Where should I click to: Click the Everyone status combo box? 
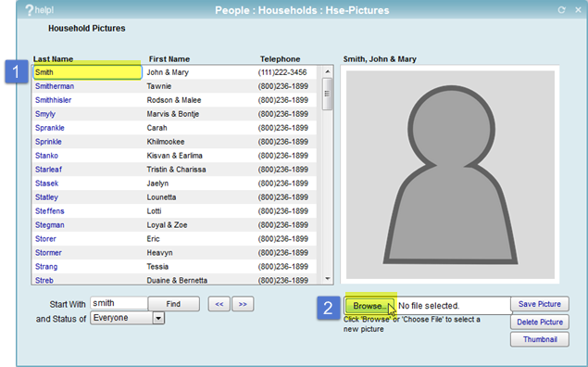pyautogui.click(x=127, y=318)
